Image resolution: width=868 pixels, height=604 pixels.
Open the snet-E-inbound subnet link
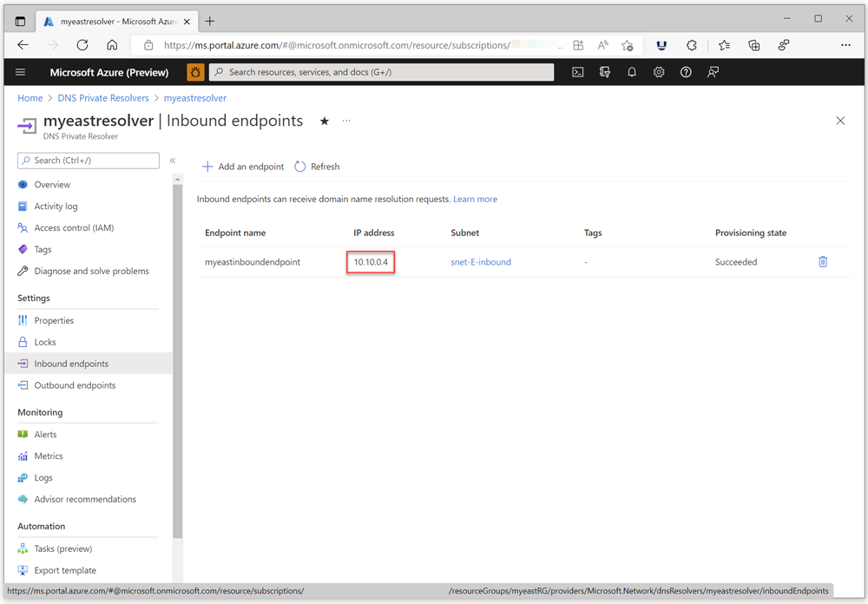(481, 261)
